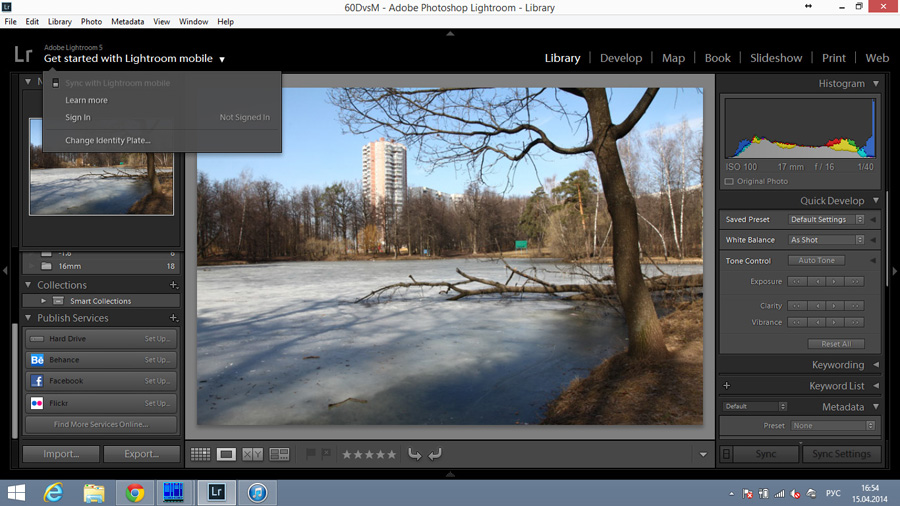Image resolution: width=900 pixels, height=506 pixels.
Task: Collapse the Metadata panel
Action: point(876,407)
